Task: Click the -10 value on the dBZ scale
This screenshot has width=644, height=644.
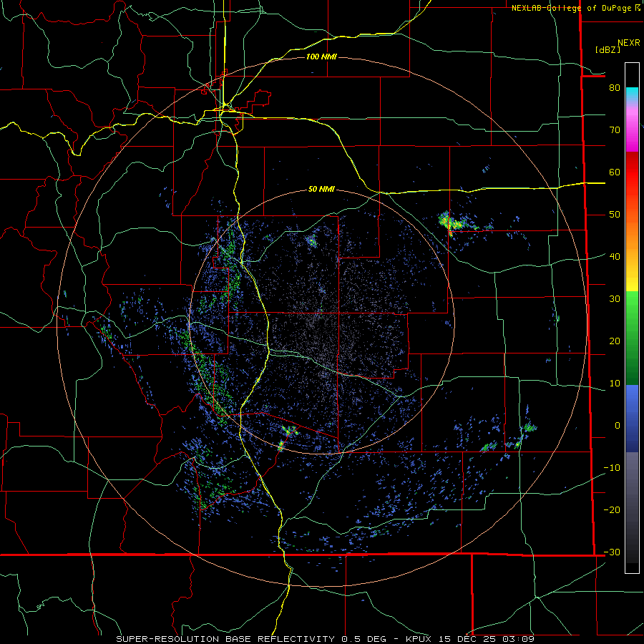Action: (x=612, y=468)
